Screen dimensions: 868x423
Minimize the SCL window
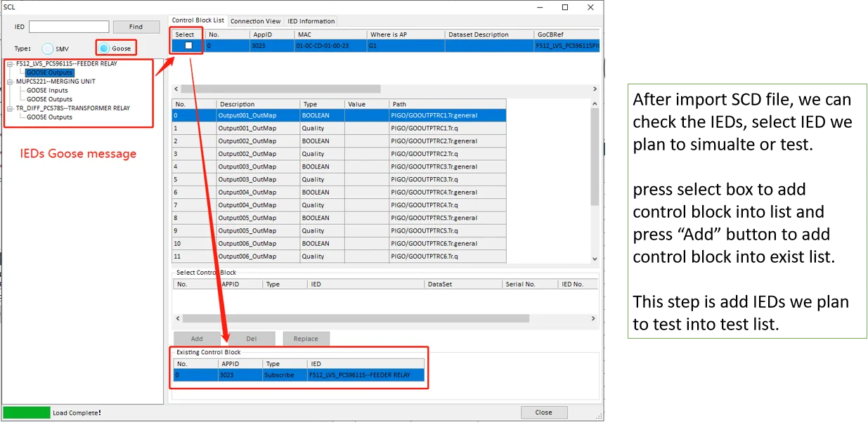tap(540, 7)
